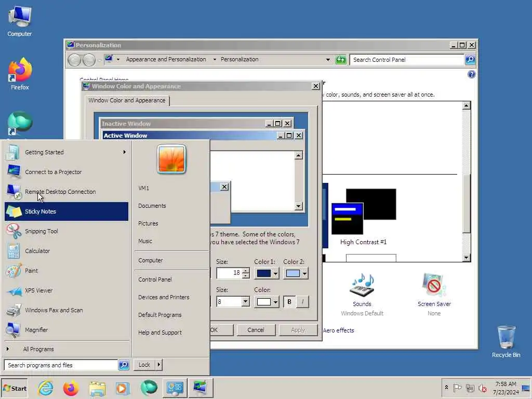
Task: Expand the Getting Started submenu arrow
Action: click(125, 152)
